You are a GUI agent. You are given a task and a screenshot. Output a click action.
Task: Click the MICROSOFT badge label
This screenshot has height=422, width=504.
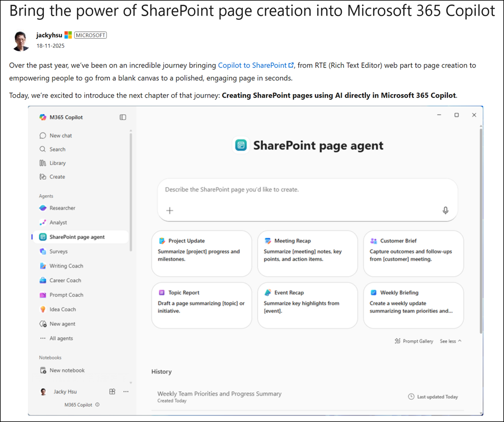90,35
